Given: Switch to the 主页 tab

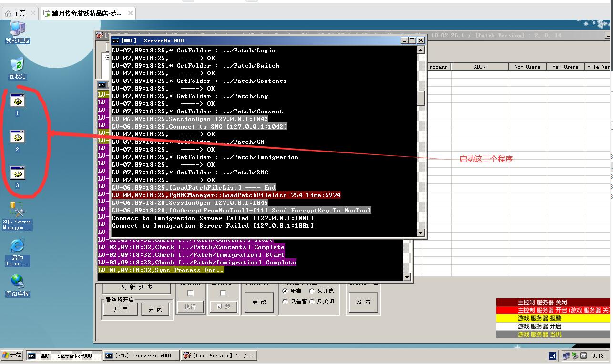Looking at the screenshot, I should [19, 13].
